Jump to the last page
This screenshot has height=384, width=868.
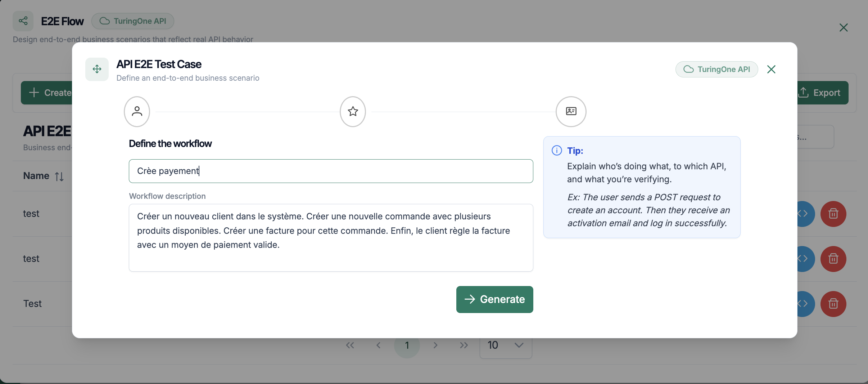pos(464,345)
